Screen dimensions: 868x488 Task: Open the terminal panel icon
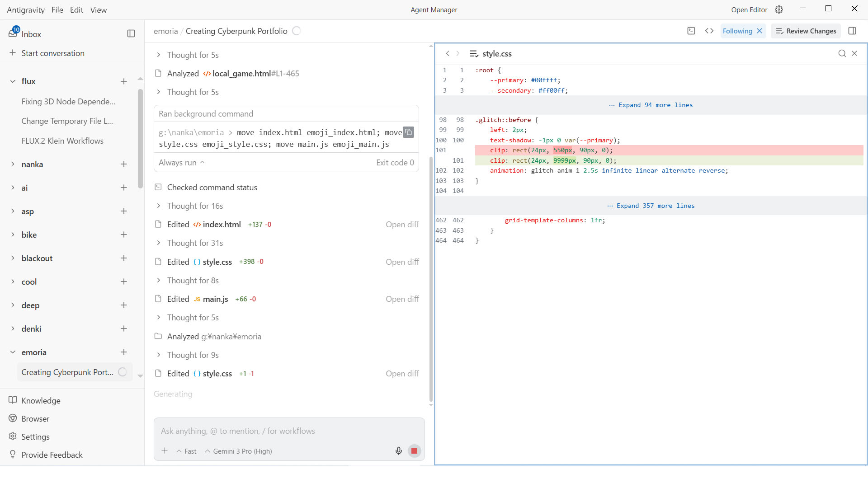691,31
